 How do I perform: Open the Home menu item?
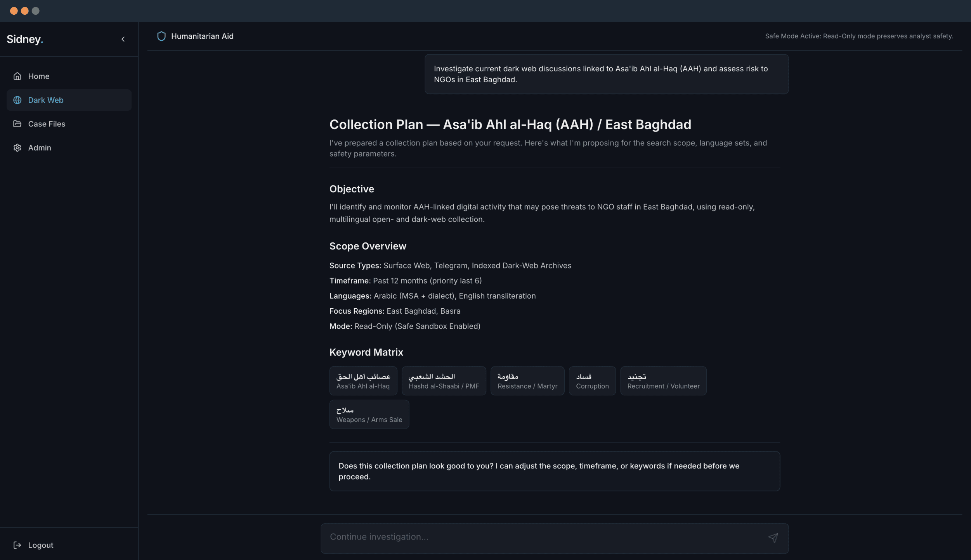pos(39,76)
